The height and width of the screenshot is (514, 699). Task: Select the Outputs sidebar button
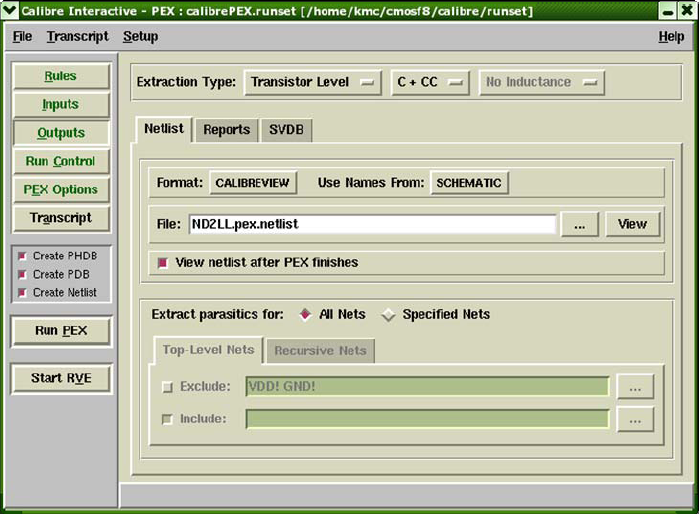pos(61,133)
